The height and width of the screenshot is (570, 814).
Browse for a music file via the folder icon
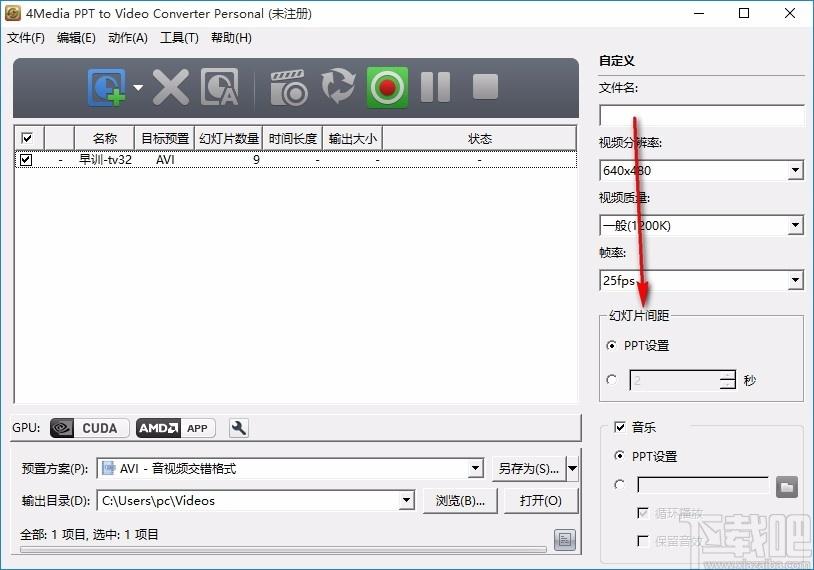pyautogui.click(x=787, y=487)
